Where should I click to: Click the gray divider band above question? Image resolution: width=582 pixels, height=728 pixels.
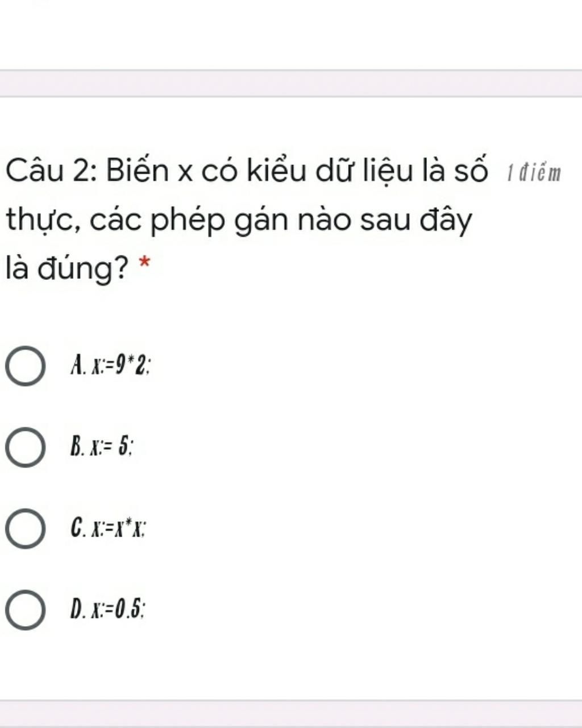coord(291,84)
